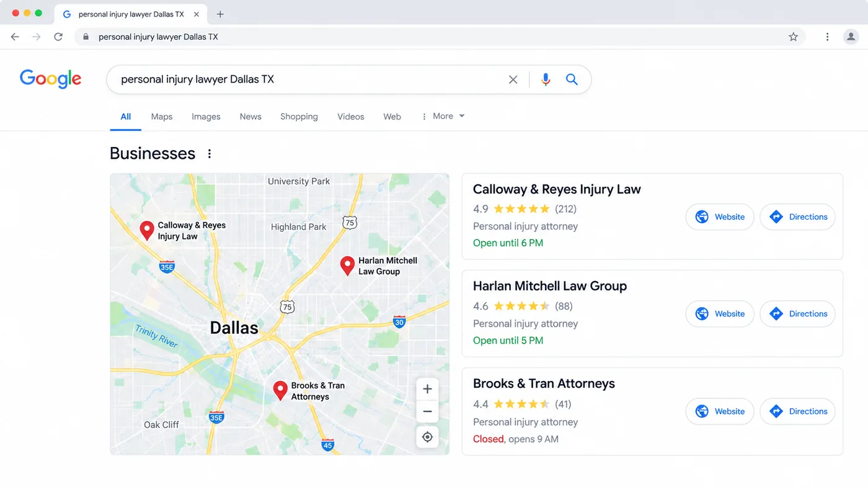Open a new browser tab
This screenshot has width=868, height=489.
(219, 14)
